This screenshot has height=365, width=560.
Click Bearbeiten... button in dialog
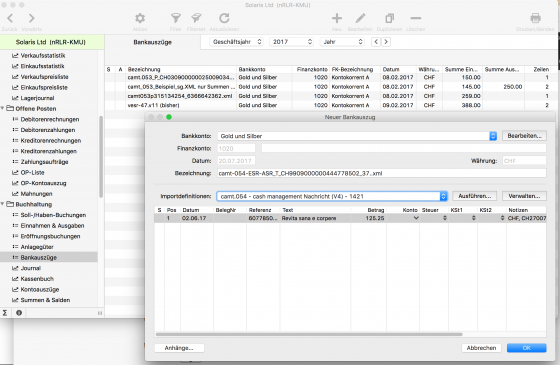pos(524,136)
